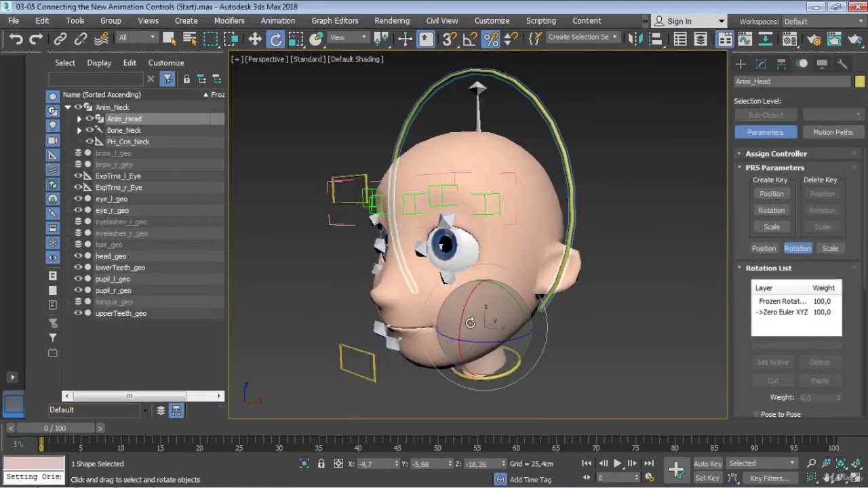Toggle Scene Explorer lock selection icon
This screenshot has width=868, height=488.
tap(186, 79)
